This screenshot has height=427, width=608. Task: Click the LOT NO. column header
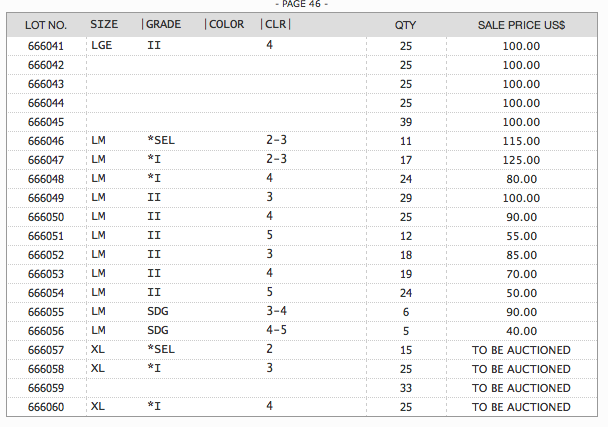point(46,24)
